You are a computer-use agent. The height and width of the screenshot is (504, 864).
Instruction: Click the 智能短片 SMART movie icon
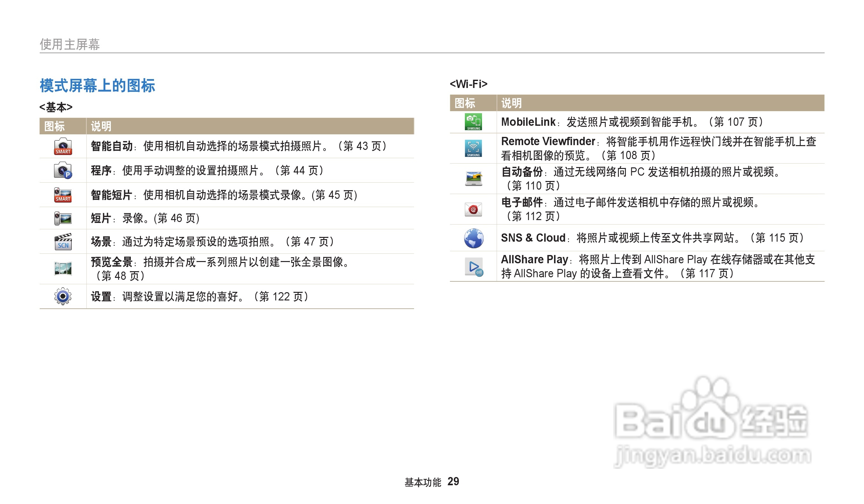(x=63, y=194)
